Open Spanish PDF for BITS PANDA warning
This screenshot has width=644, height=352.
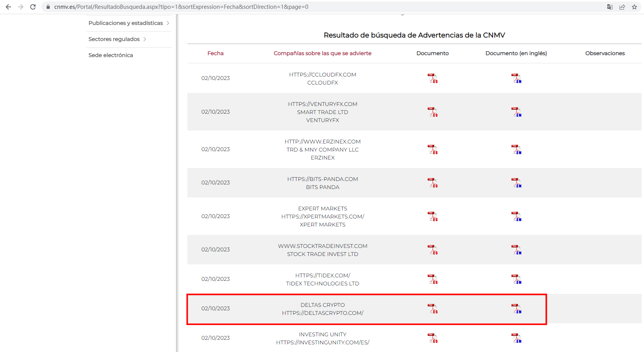(x=433, y=183)
